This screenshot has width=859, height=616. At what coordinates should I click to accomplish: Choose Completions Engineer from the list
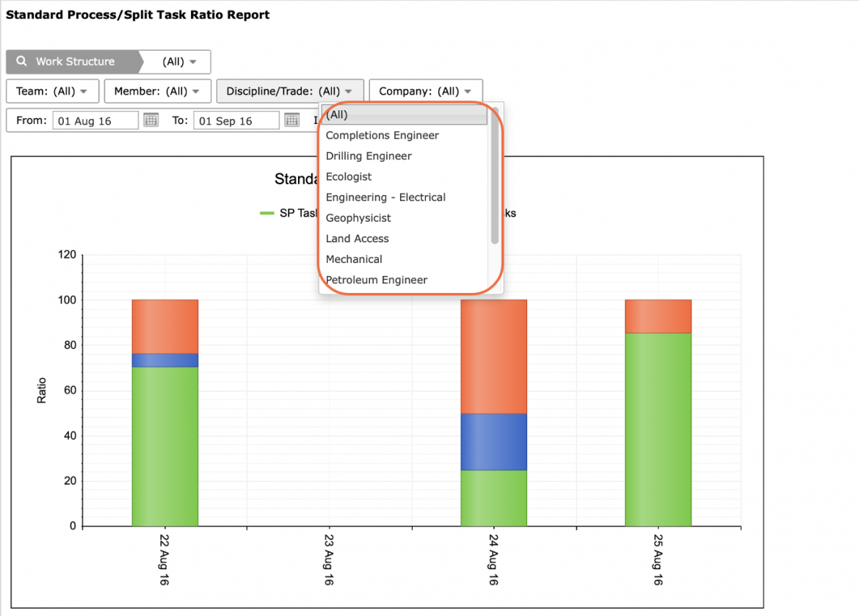pyautogui.click(x=382, y=135)
